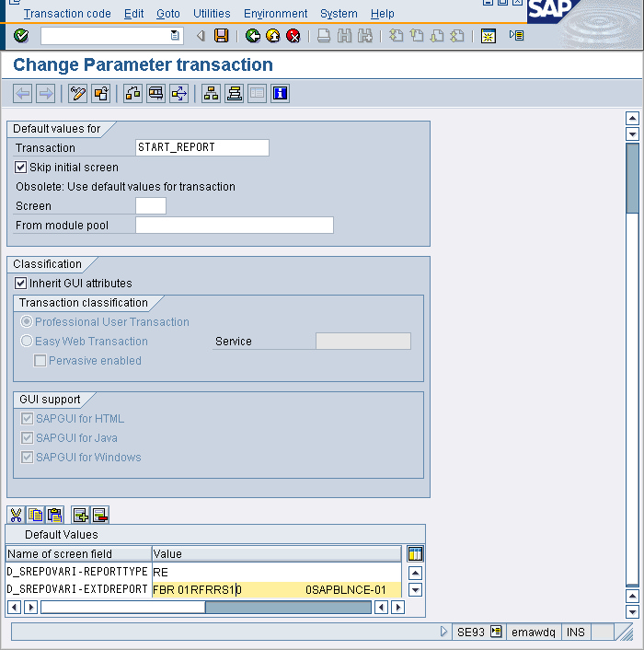Expand the status bar system info dropdown
644x650 pixels.
(x=496, y=632)
